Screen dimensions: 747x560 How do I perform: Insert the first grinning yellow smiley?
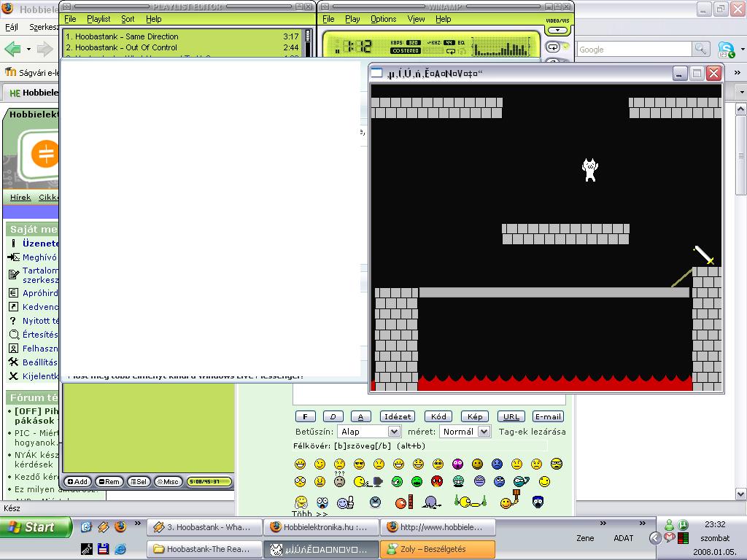click(x=300, y=464)
